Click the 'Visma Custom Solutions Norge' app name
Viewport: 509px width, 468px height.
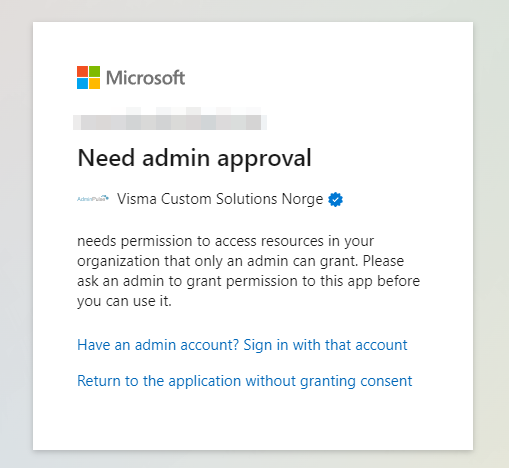click(220, 199)
